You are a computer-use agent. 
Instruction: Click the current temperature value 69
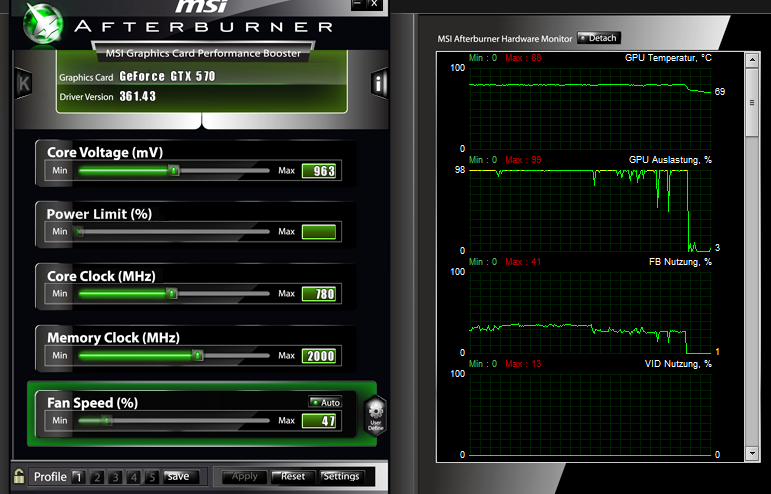(719, 91)
